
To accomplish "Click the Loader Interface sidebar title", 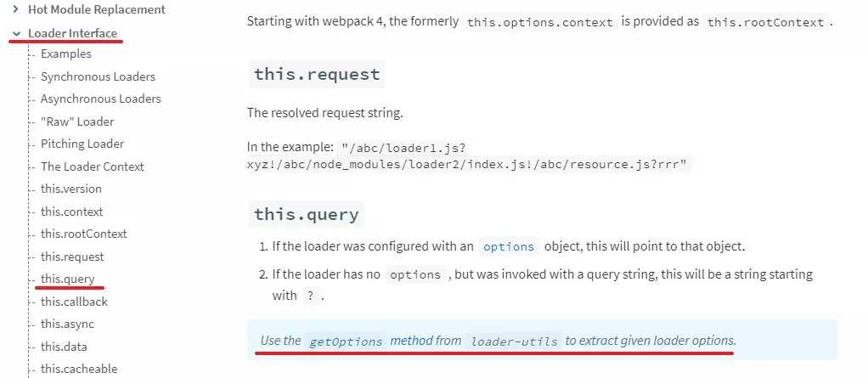I will pyautogui.click(x=72, y=34).
